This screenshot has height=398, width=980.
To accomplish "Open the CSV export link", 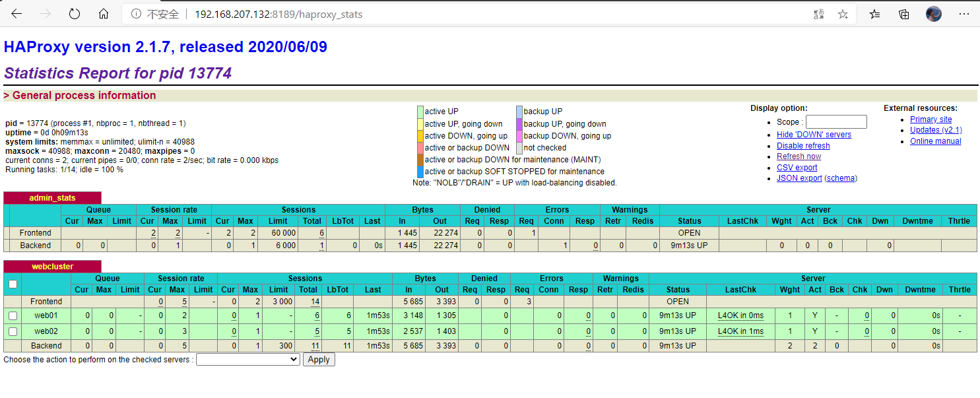I will [797, 168].
